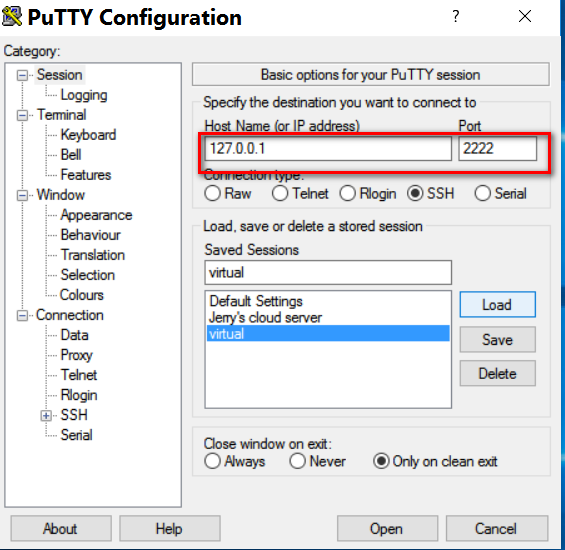Set close window on exit to Always
The width and height of the screenshot is (565, 550).
click(213, 461)
